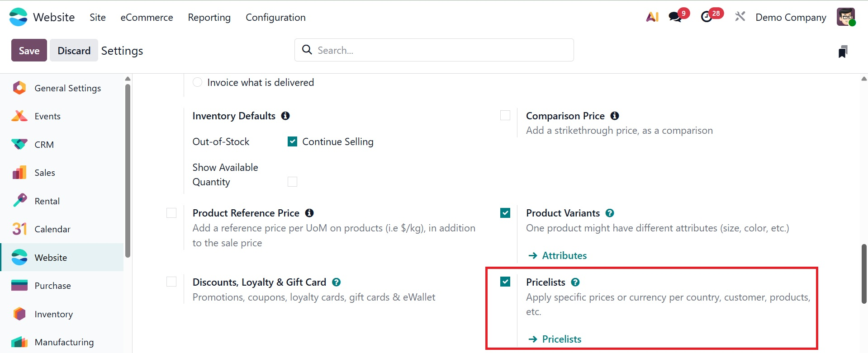Open the Reporting menu
868x353 pixels.
tap(209, 17)
